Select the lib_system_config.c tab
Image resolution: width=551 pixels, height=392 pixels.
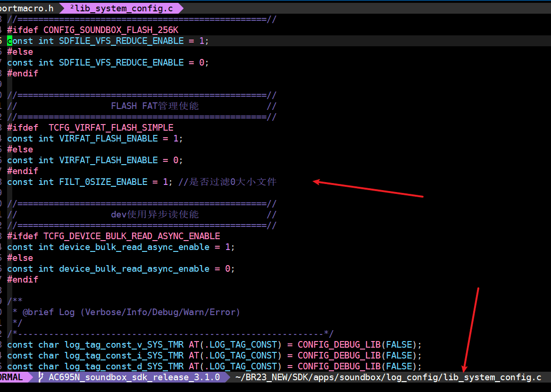click(x=122, y=8)
